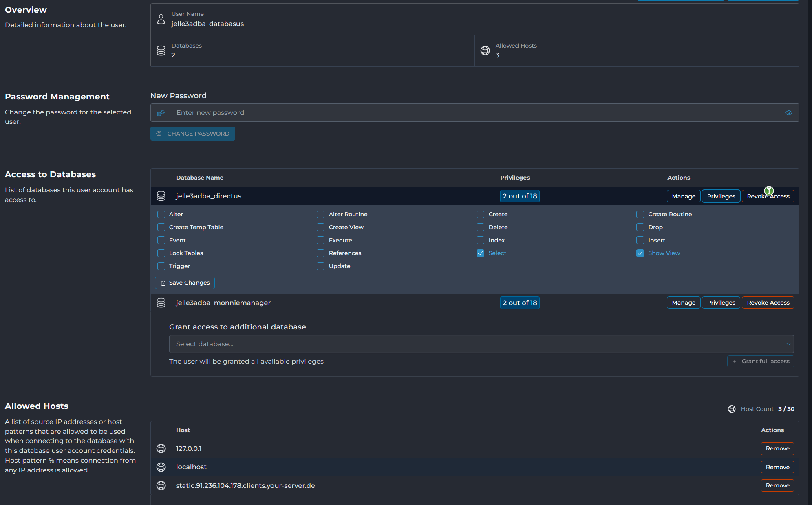Click the save icon on Save Changes button
Viewport: 812px width, 505px height.
tap(163, 283)
